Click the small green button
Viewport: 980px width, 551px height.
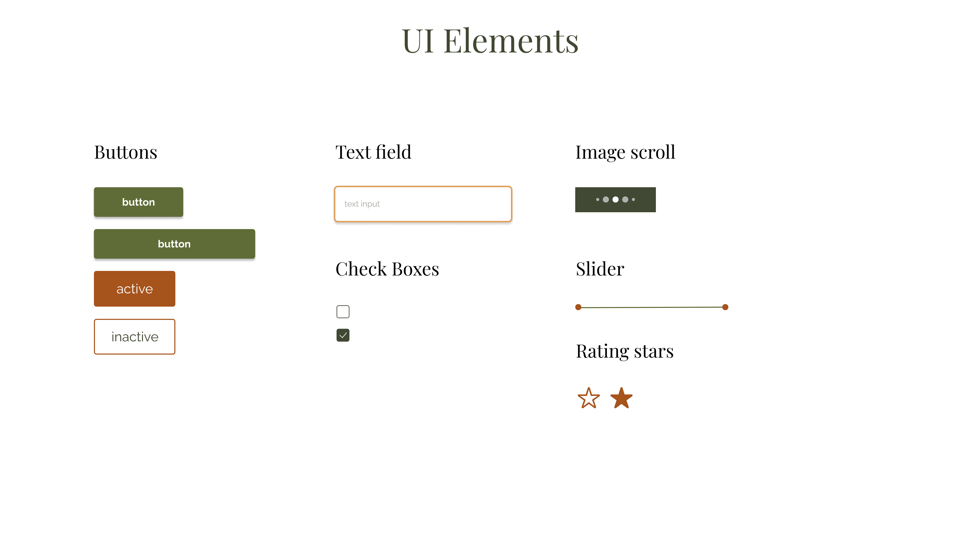[x=138, y=202]
